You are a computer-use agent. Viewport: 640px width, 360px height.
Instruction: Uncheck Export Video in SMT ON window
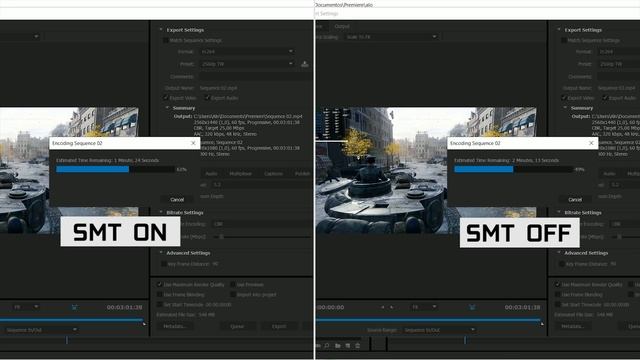[165, 98]
